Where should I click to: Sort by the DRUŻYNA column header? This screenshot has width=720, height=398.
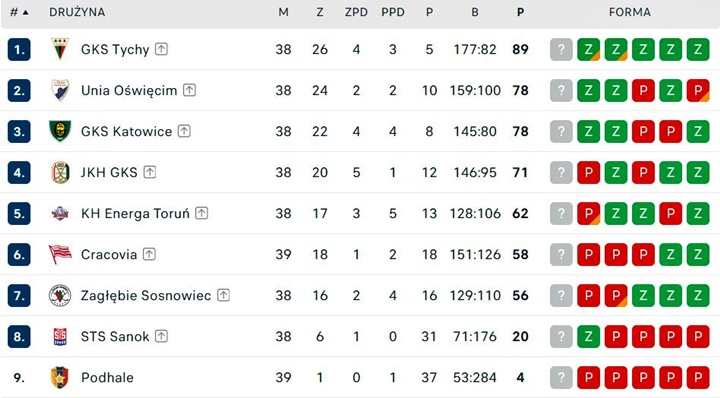(x=77, y=12)
